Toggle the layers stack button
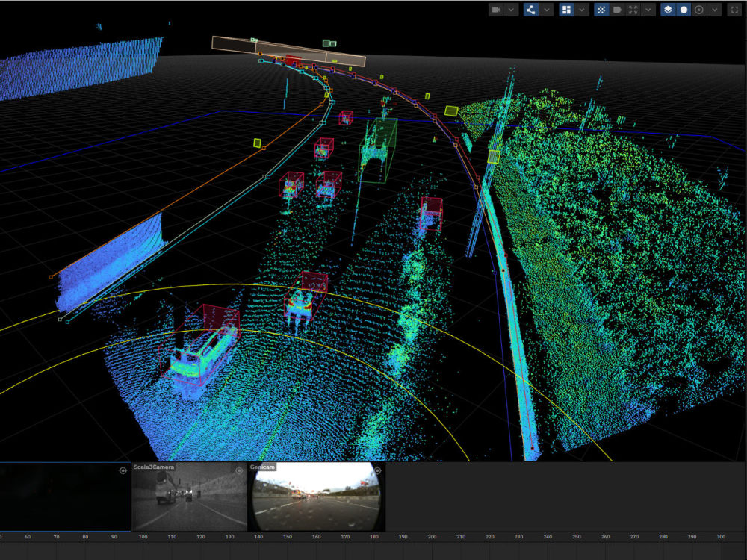The height and width of the screenshot is (560, 747). (x=668, y=10)
